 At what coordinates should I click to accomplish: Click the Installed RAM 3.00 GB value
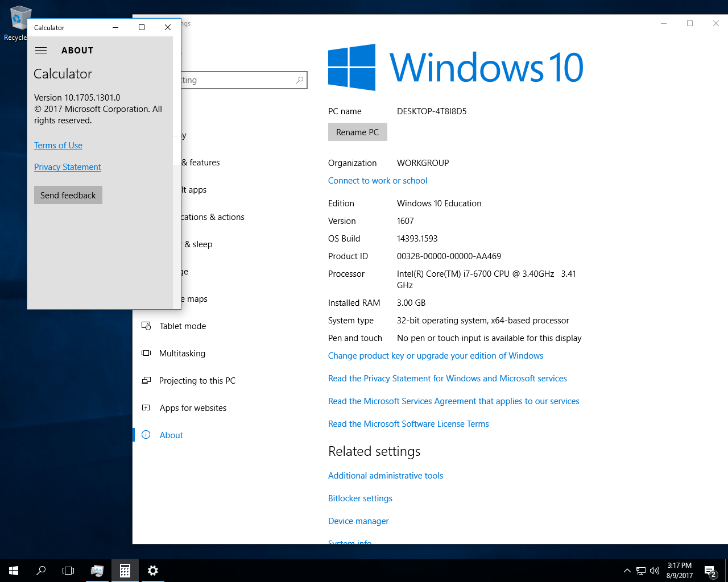click(x=411, y=303)
